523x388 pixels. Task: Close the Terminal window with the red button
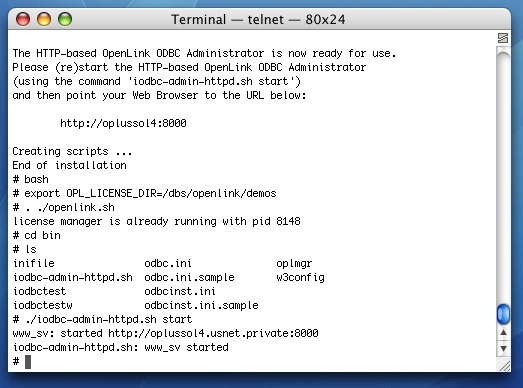pyautogui.click(x=23, y=19)
